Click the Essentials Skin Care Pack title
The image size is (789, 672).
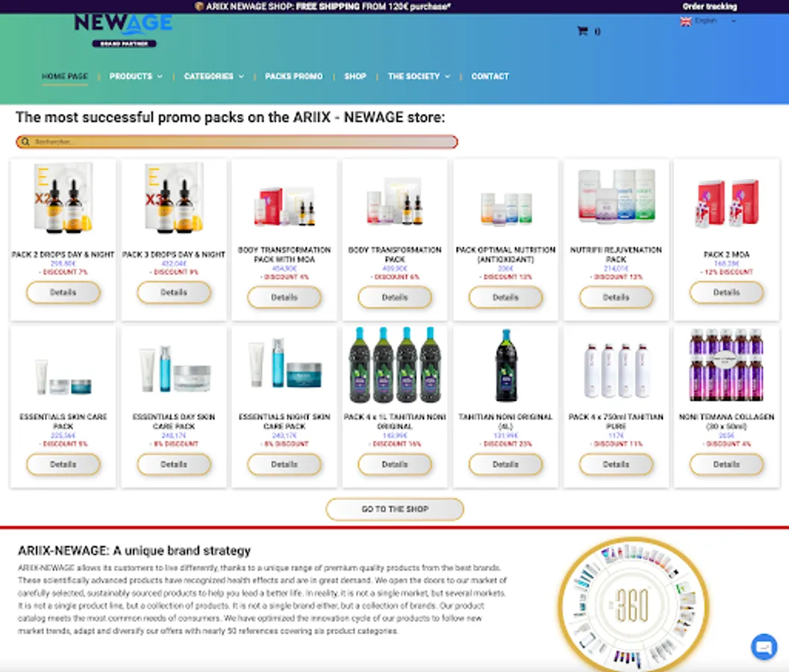coord(63,422)
